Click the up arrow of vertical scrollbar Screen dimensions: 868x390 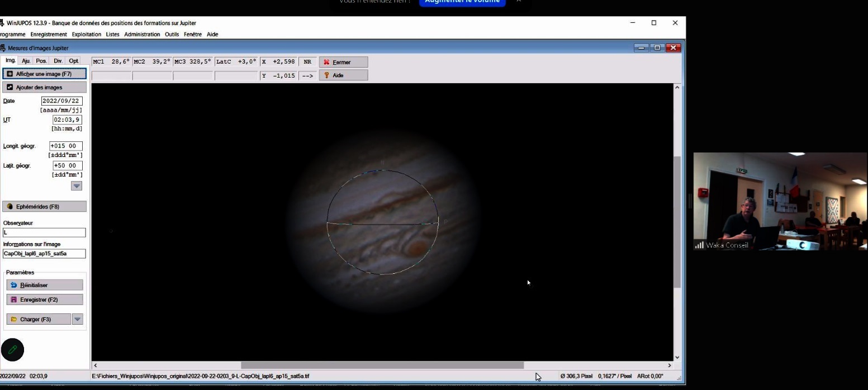[x=677, y=88]
